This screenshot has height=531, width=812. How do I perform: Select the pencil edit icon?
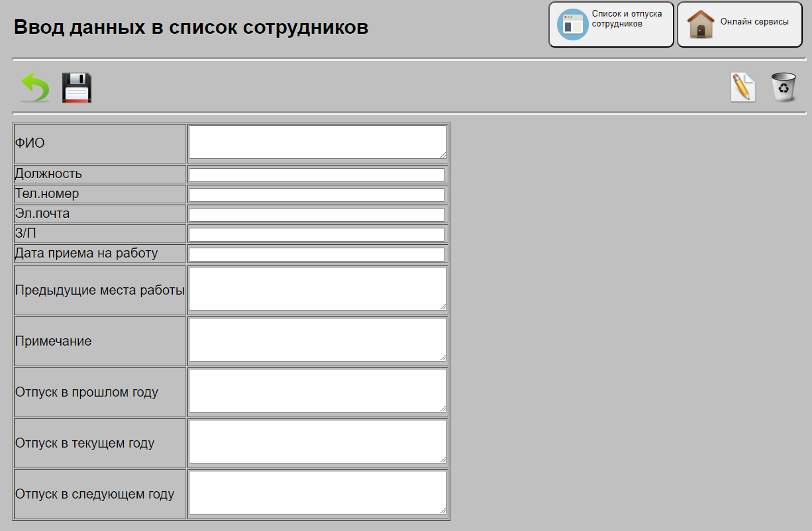coord(742,87)
